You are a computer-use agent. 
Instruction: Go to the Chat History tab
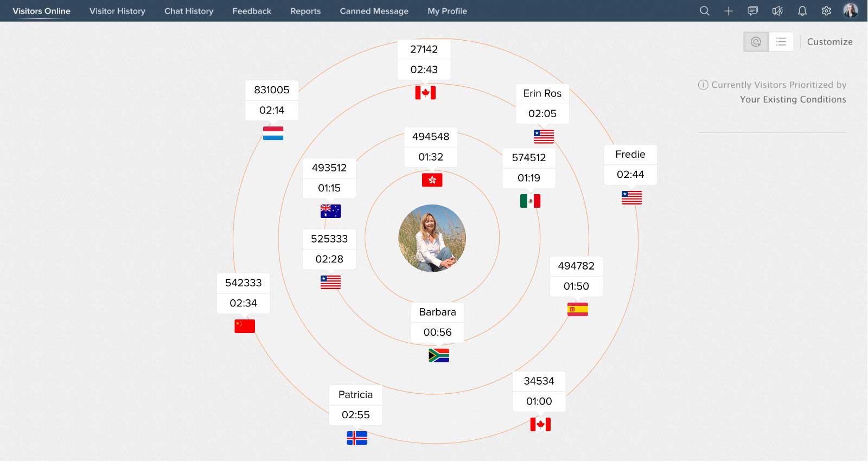(x=189, y=11)
